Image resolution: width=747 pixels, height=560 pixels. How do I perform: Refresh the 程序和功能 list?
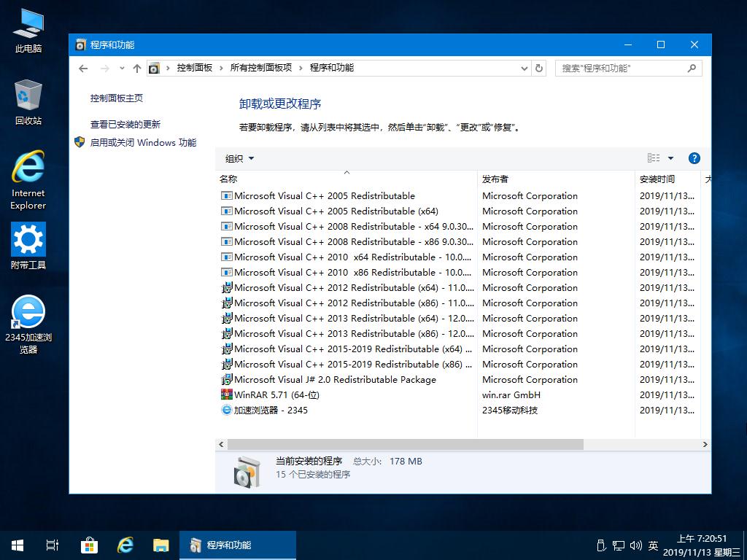(x=539, y=68)
